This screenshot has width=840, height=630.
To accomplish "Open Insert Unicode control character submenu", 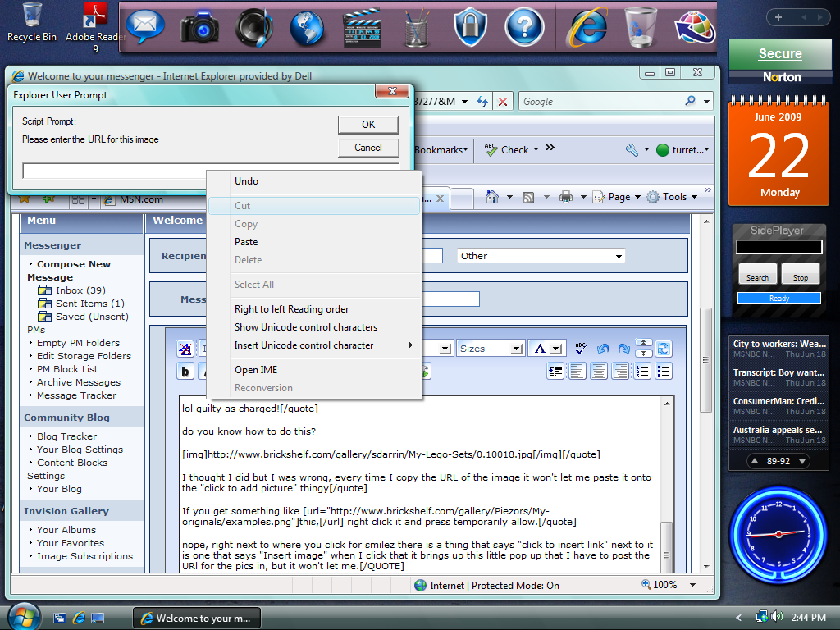I will (314, 345).
